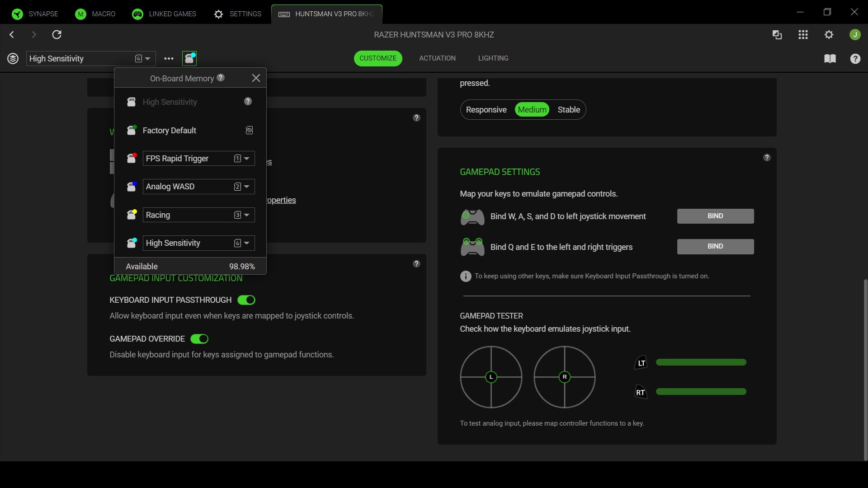
Task: Click the profiles layers icon next to profile name
Action: coord(13,58)
